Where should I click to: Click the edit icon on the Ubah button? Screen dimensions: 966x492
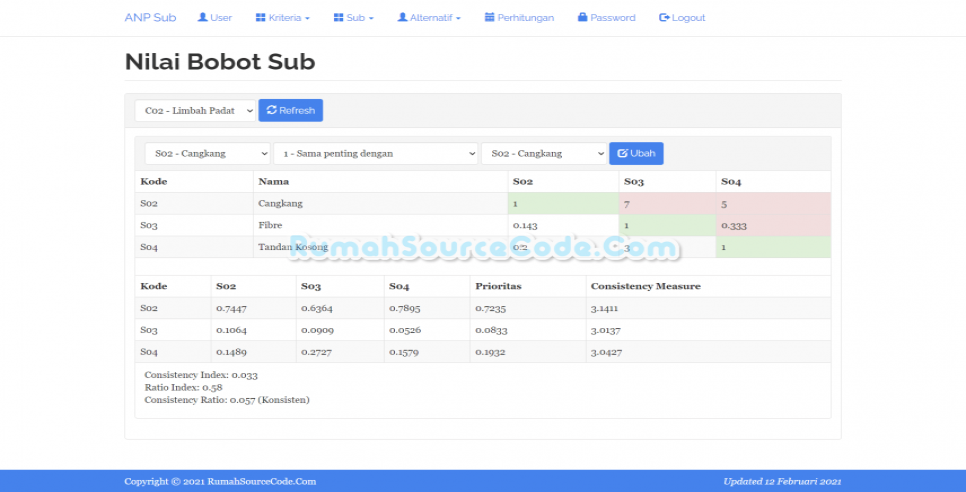622,153
